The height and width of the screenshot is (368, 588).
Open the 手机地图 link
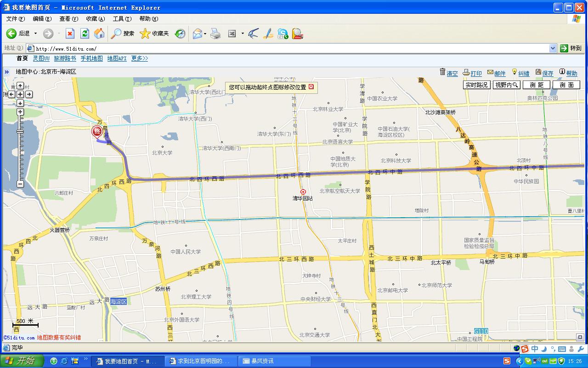[x=91, y=58]
